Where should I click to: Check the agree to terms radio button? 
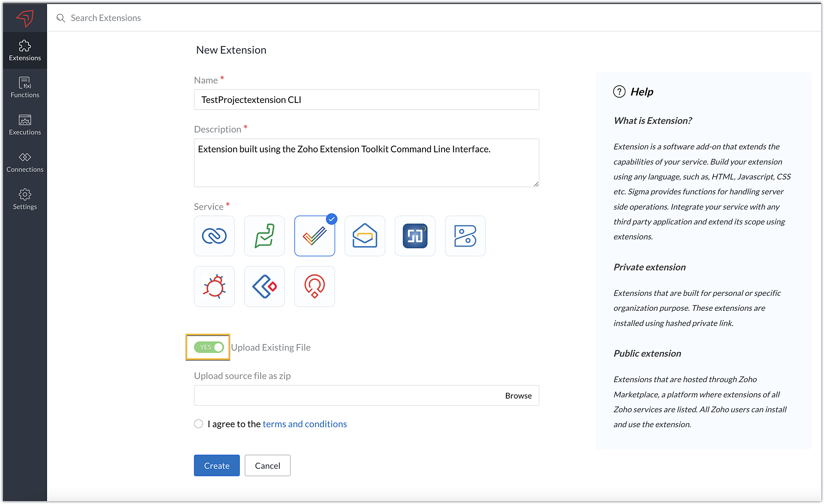point(199,424)
